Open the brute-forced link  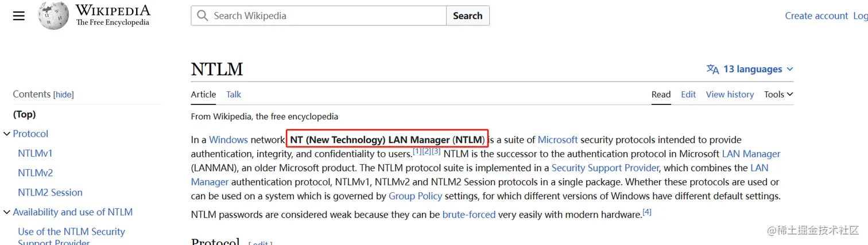click(x=469, y=215)
